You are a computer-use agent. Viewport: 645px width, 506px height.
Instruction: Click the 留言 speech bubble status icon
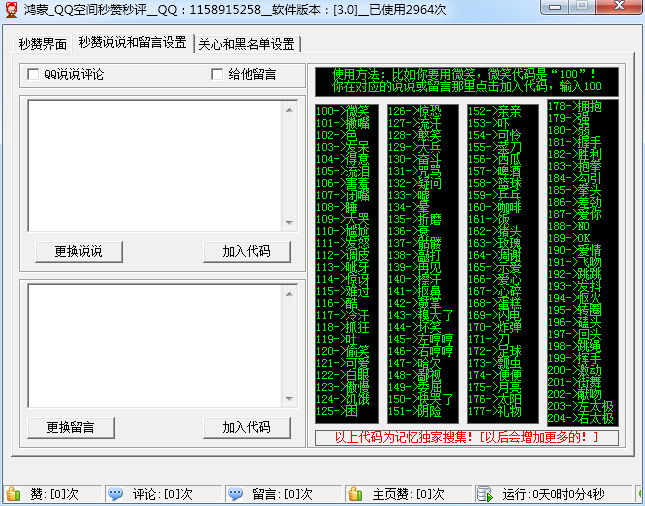click(235, 494)
